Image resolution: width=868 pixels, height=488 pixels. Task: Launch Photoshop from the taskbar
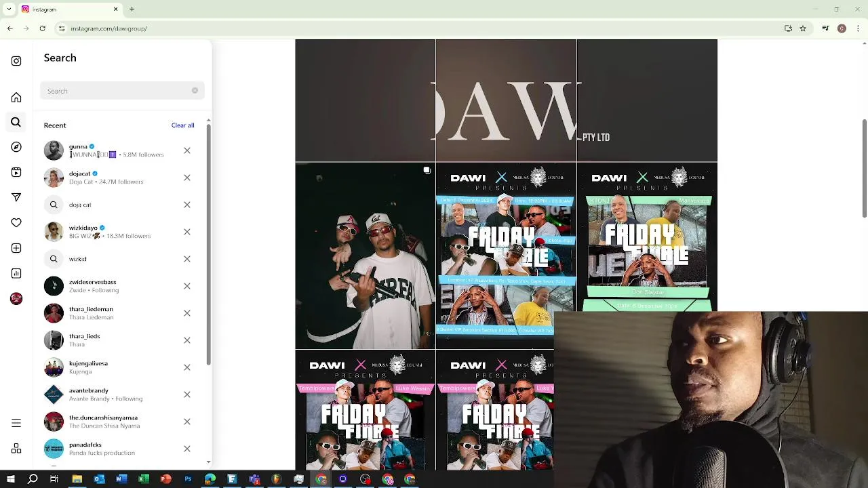tap(188, 479)
